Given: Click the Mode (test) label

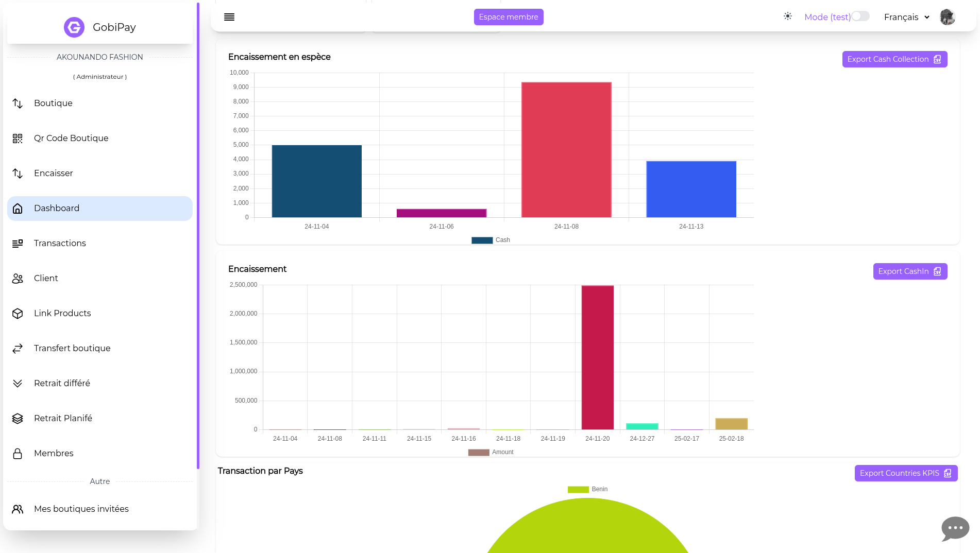Looking at the screenshot, I should click(827, 17).
